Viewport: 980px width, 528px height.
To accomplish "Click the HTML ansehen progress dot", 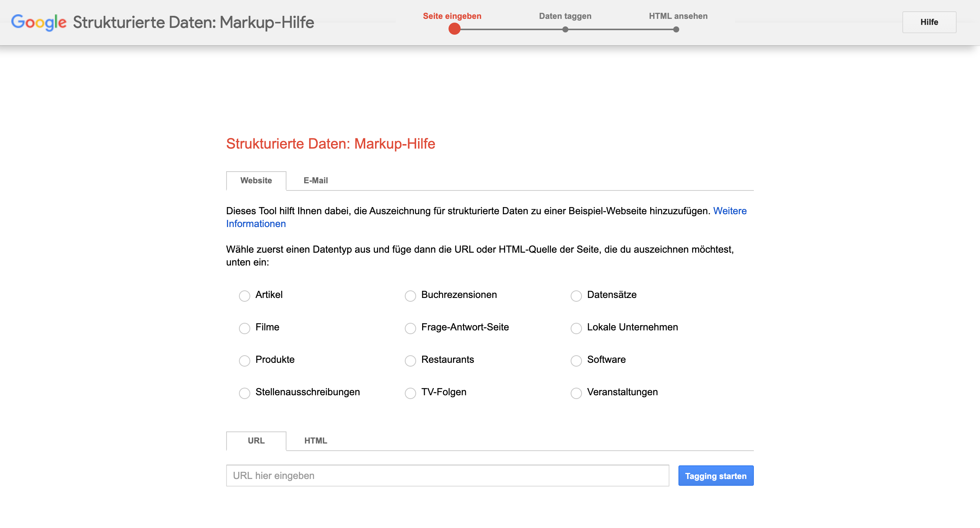I will (676, 29).
